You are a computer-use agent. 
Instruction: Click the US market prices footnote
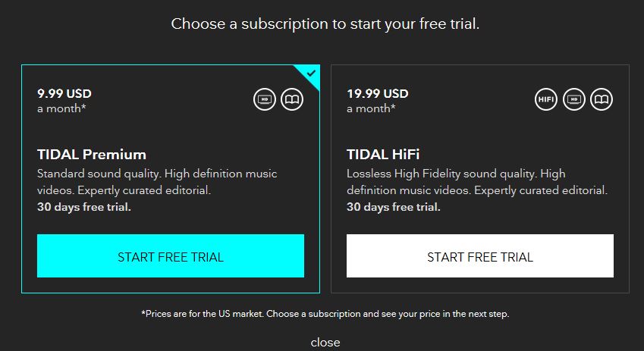(x=325, y=313)
